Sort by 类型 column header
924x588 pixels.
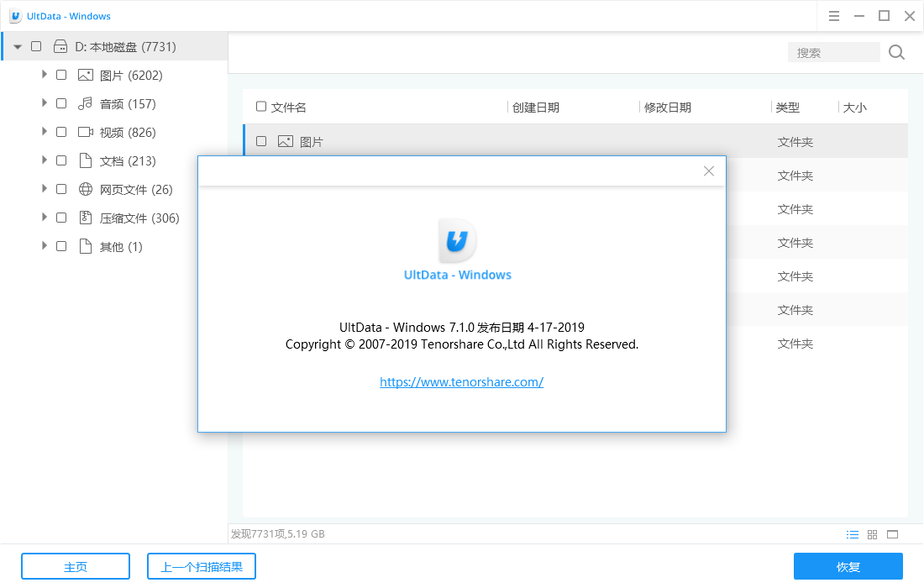(788, 108)
